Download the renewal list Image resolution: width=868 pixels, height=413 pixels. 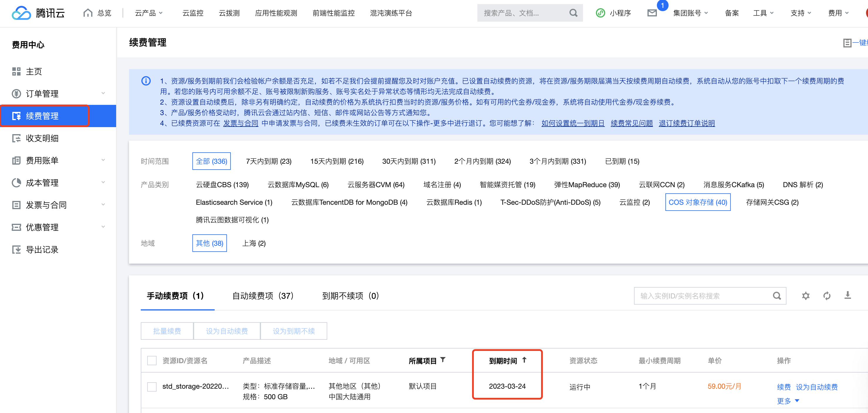[x=848, y=296]
